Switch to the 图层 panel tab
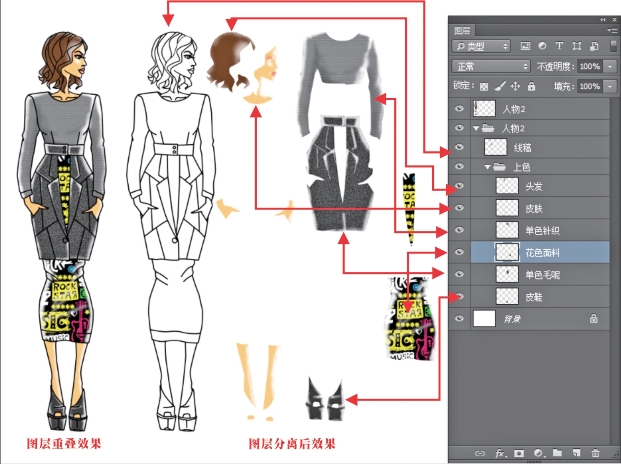 (464, 30)
